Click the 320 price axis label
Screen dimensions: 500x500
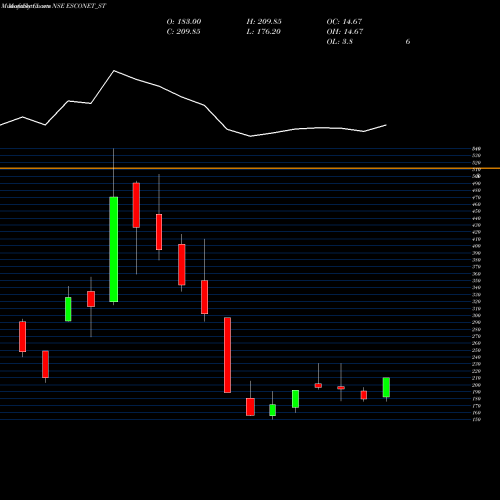click(x=476, y=302)
